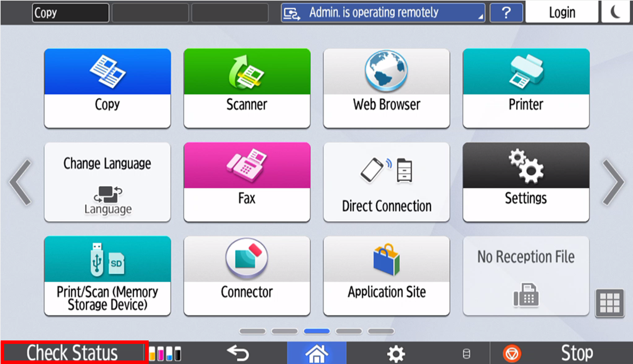Tap the Stop text label
The height and width of the screenshot is (364, 633).
(577, 353)
